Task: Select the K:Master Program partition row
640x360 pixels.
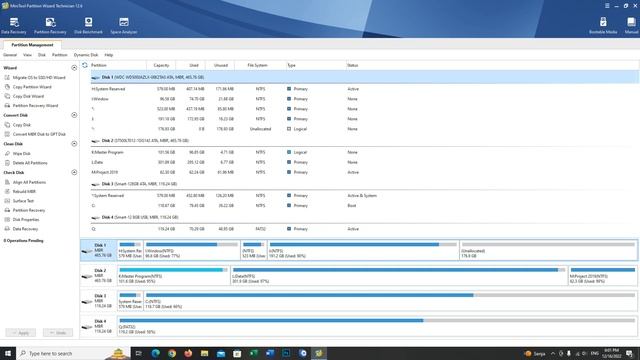Action: 364,152
